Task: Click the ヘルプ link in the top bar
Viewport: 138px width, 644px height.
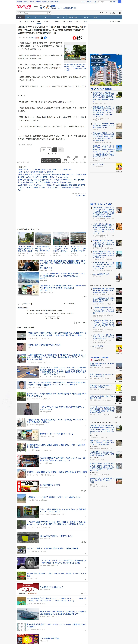Action: (94, 2)
